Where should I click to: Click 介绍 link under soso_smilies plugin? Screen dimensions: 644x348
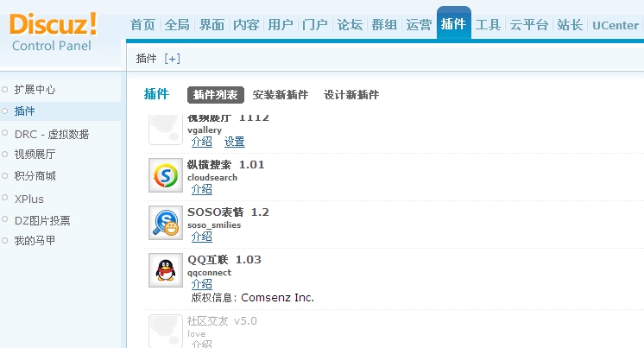202,237
